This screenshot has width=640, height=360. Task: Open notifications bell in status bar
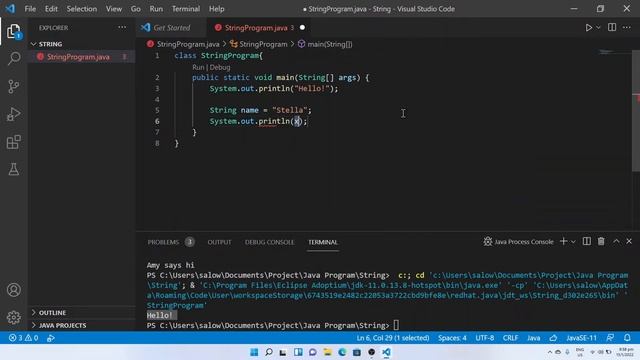pos(627,338)
